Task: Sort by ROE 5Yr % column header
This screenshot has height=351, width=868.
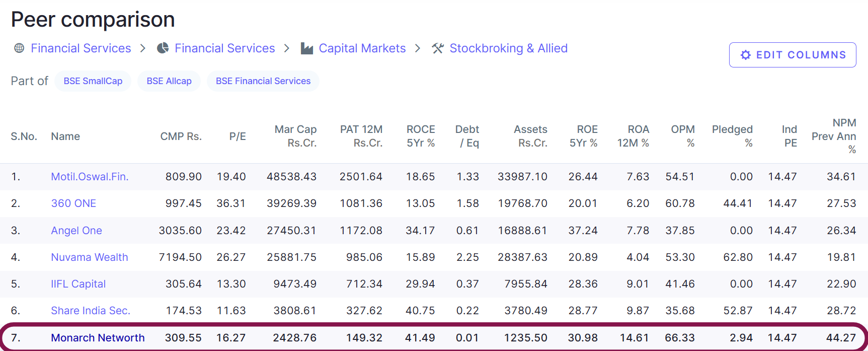Action: point(584,136)
